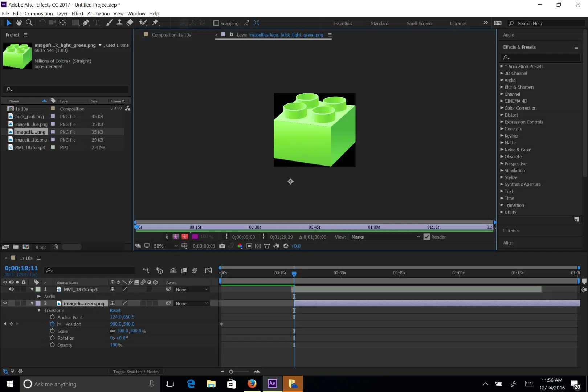588x392 pixels.
Task: Uncheck the Render checkbox near the viewer
Action: (426, 237)
